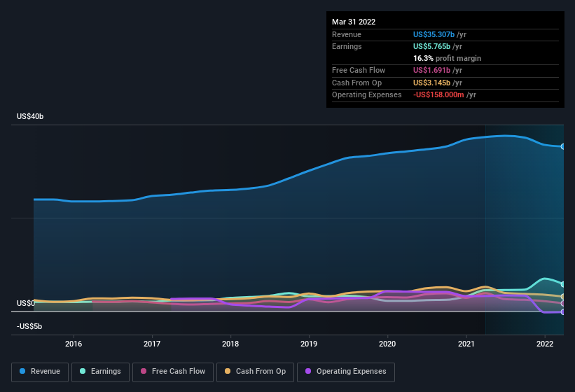
Task: Click the 2016 x-axis label
Action: click(74, 344)
